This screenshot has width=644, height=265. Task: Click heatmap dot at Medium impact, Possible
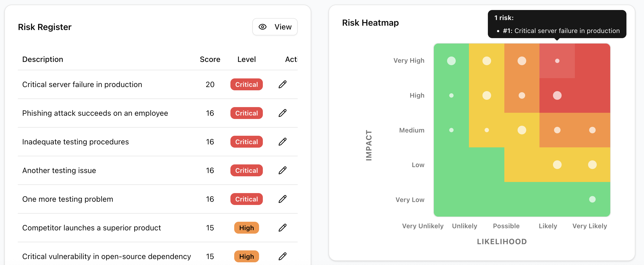(522, 130)
